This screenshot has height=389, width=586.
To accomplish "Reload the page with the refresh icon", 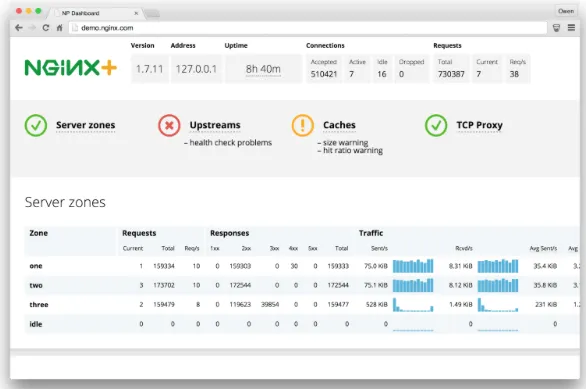I will (46, 28).
